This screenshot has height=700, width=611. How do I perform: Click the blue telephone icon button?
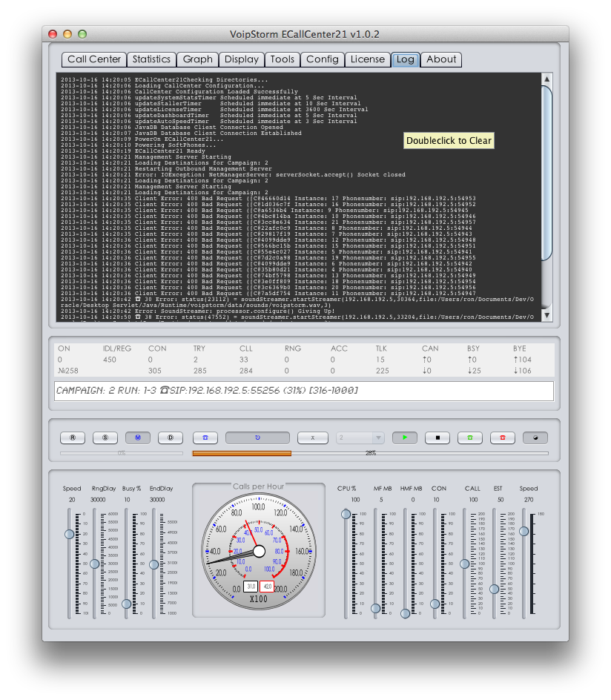point(205,437)
